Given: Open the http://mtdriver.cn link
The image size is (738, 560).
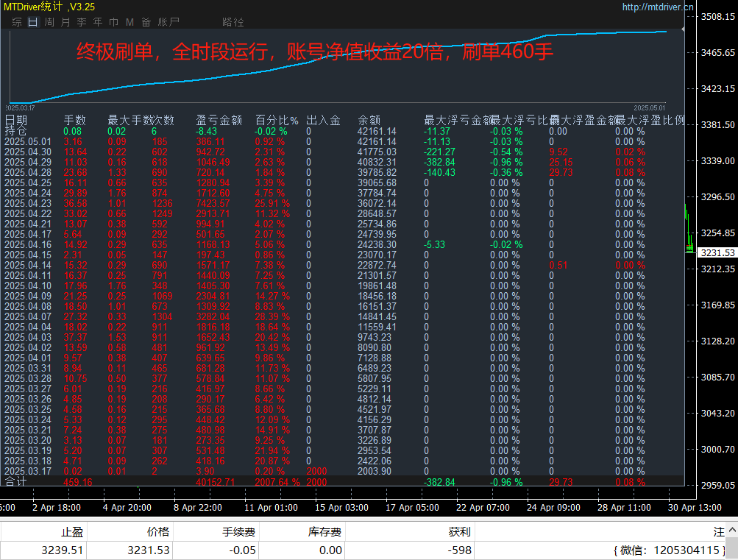Looking at the screenshot, I should [x=658, y=7].
